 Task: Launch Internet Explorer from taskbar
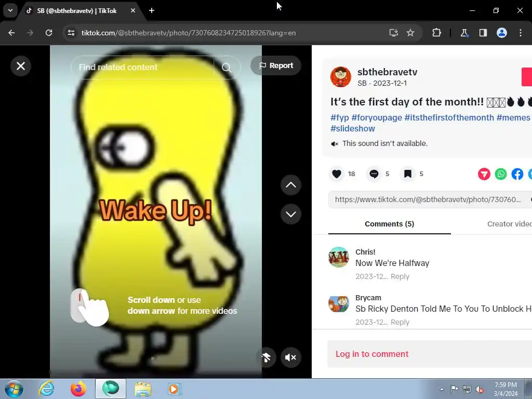tap(46, 389)
